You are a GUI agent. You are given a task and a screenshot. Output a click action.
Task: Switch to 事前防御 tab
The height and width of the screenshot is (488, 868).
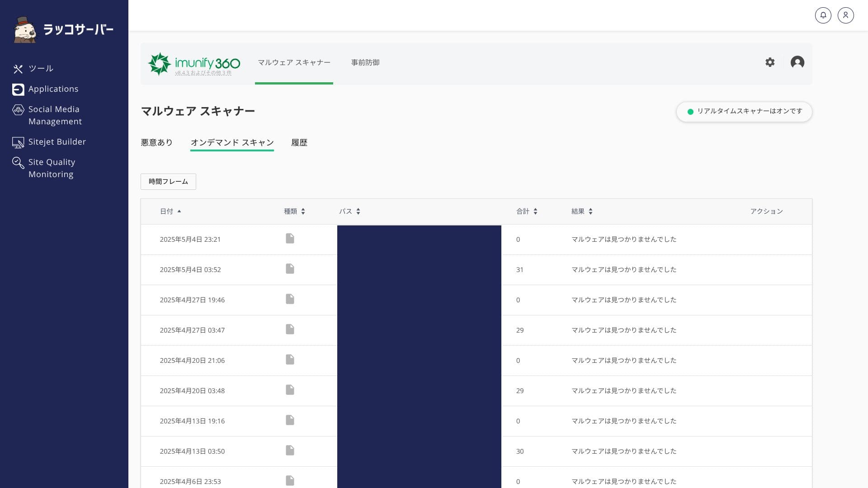tap(365, 63)
